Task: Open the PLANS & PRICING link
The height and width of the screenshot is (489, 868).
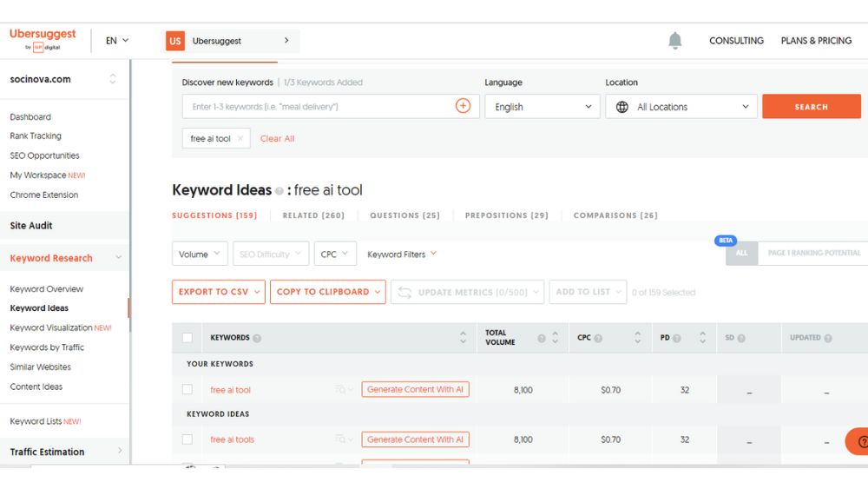Action: pos(816,41)
